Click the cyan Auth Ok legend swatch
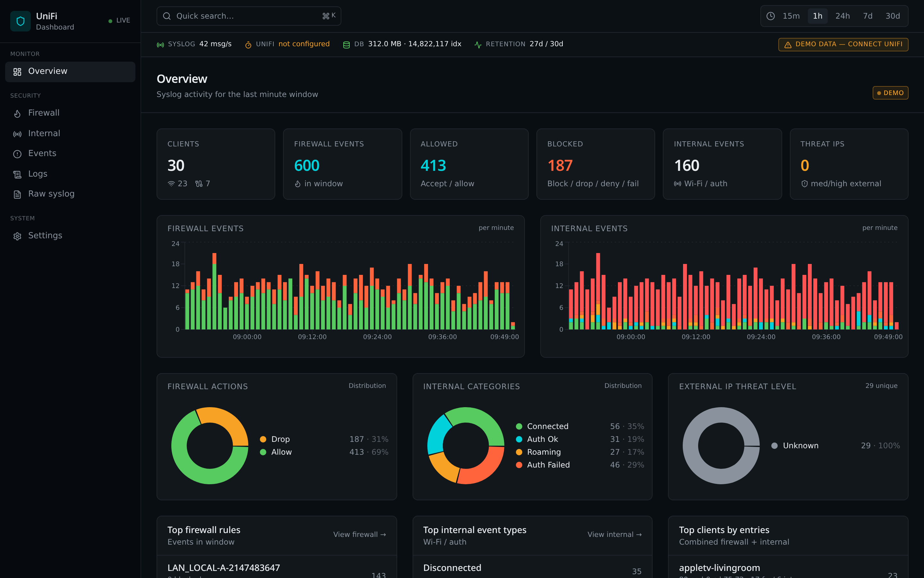The image size is (924, 578). pyautogui.click(x=519, y=439)
